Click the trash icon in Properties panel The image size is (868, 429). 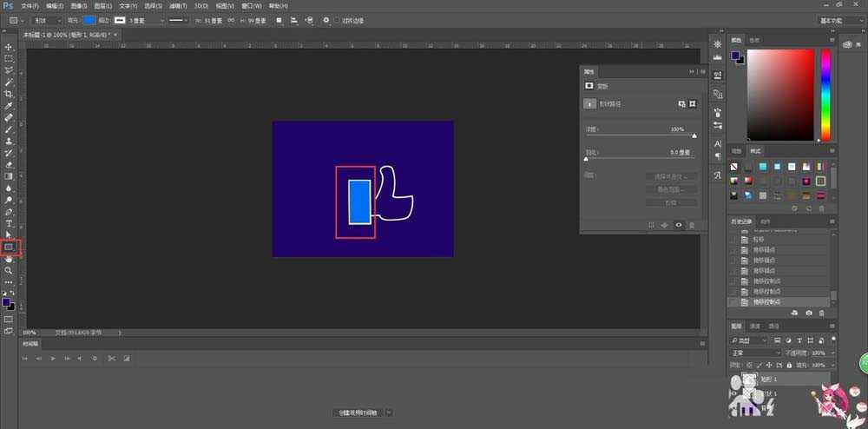(692, 225)
